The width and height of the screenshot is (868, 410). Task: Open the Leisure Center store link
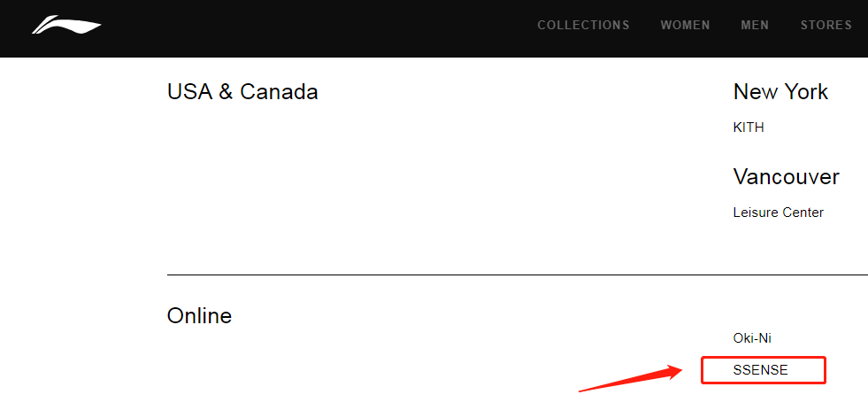point(778,213)
